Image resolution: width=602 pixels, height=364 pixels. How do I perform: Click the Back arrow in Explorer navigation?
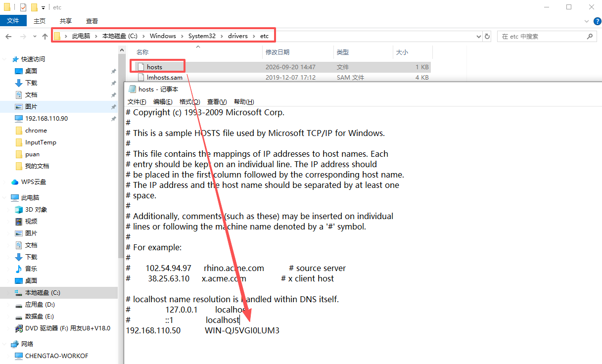[x=8, y=37]
